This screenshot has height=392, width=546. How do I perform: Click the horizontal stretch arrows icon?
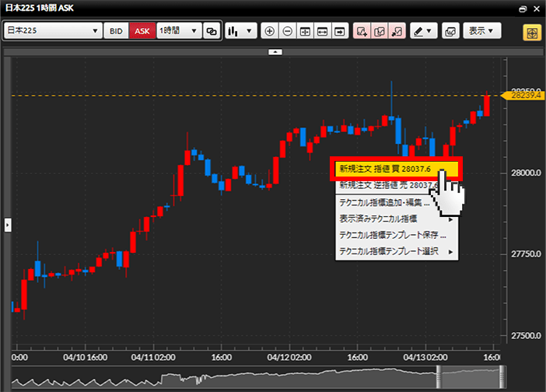323,31
